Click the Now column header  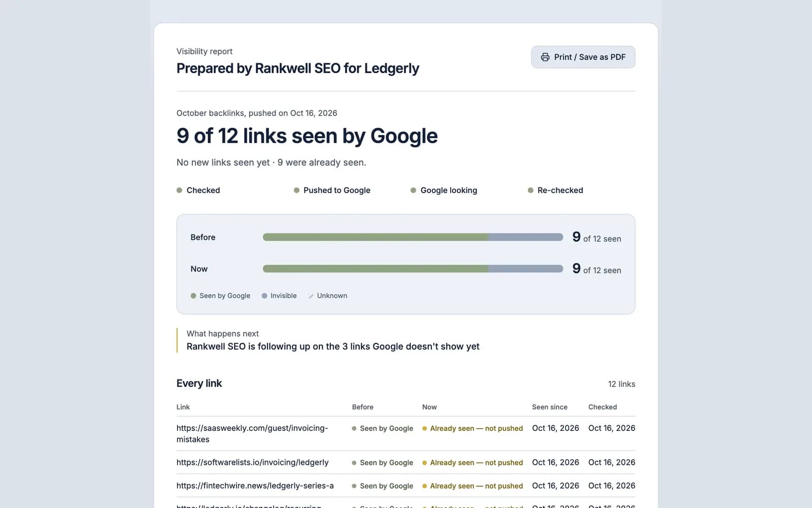(x=429, y=407)
